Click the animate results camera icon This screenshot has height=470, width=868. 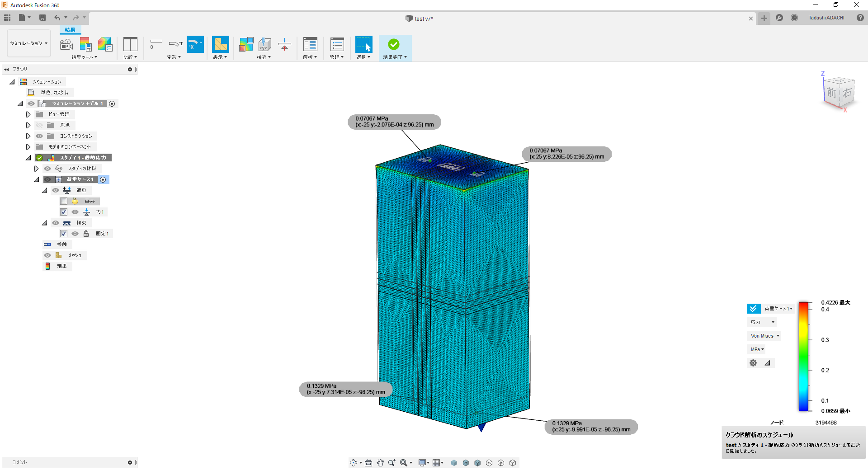(66, 44)
